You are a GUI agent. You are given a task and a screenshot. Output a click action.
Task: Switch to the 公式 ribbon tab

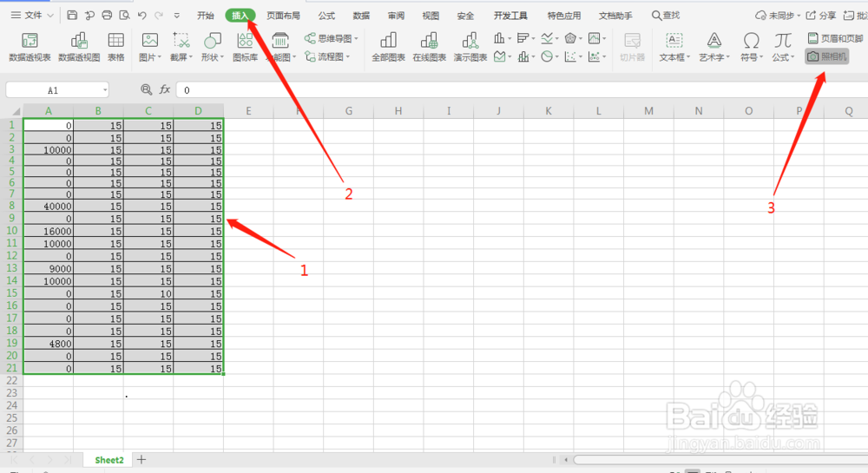326,16
